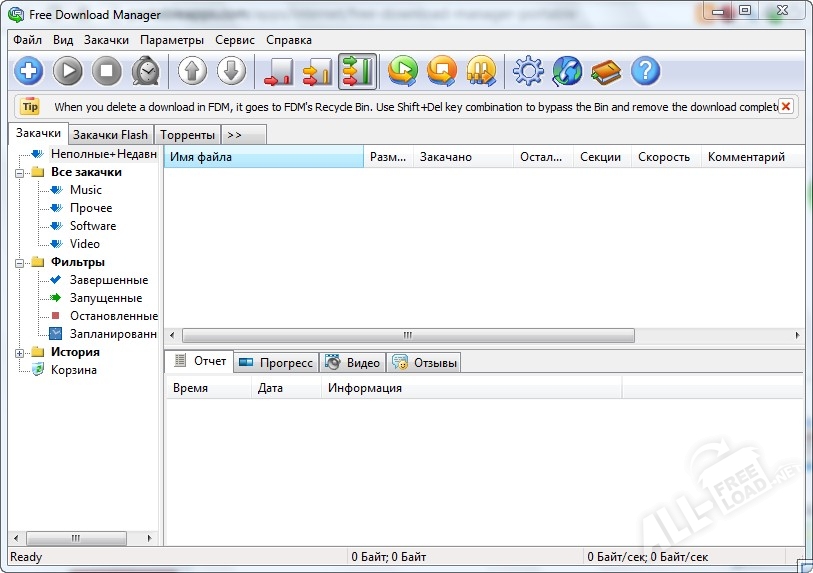The height and width of the screenshot is (573, 813).
Task: Click the Stop download square icon
Action: pos(107,71)
